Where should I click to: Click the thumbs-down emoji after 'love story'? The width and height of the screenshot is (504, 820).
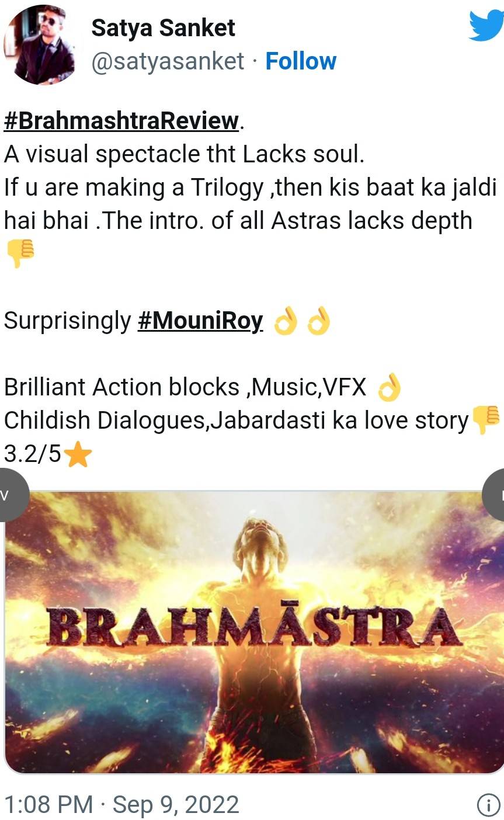[485, 421]
